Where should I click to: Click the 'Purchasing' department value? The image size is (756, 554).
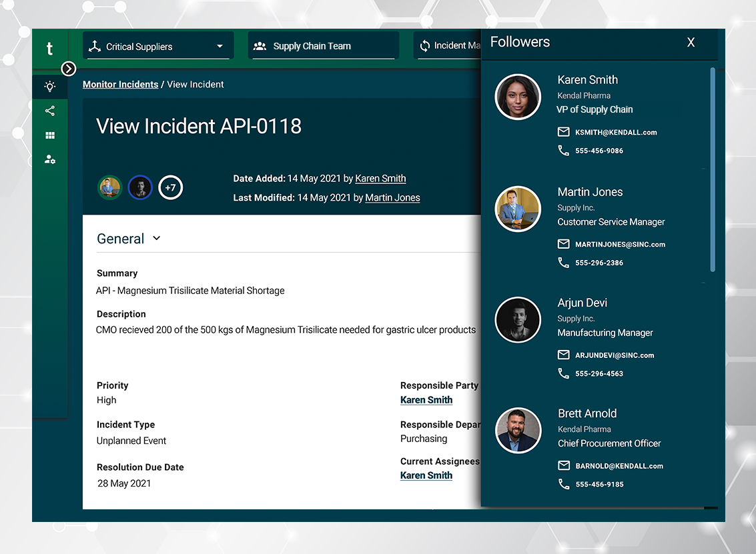[x=424, y=439]
